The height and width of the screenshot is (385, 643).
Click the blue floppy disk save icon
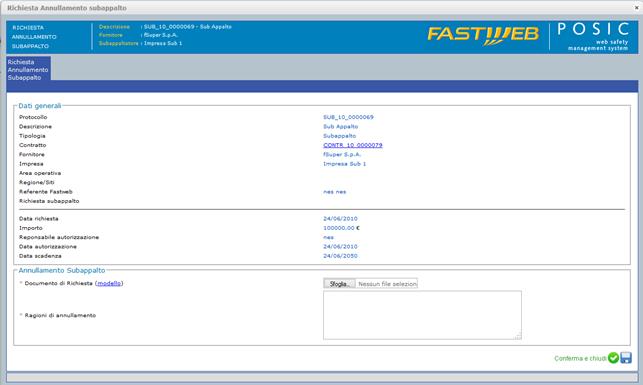click(626, 358)
